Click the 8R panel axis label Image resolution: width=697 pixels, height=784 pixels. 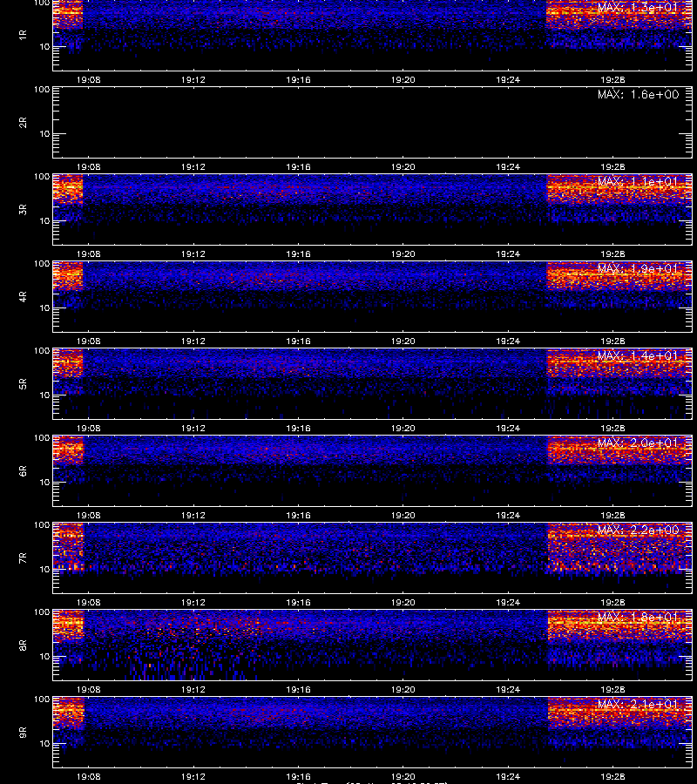coord(23,645)
